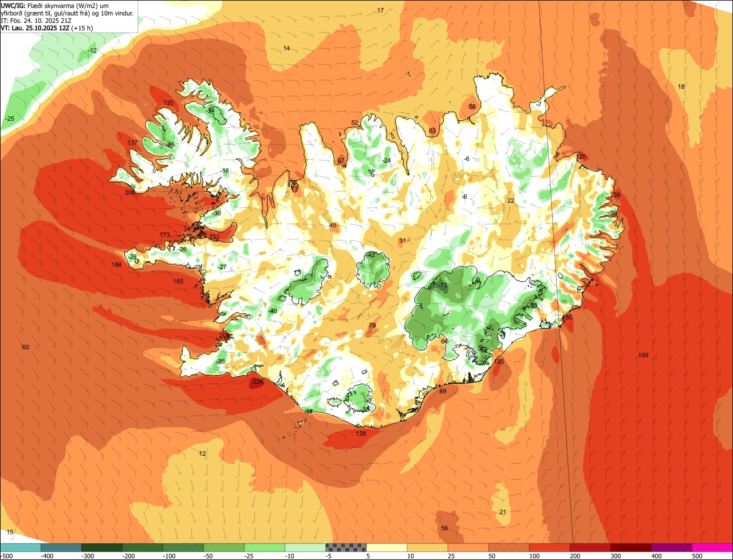Pick the legend swatch between 50 and 100
The height and width of the screenshot is (560, 733).
pyautogui.click(x=509, y=547)
